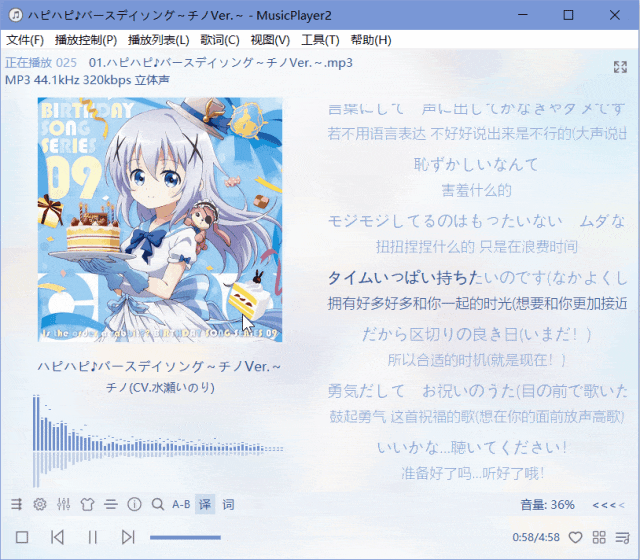Screen dimensions: 640x560
Task: Open the 工具(T) menu
Action: pos(320,40)
